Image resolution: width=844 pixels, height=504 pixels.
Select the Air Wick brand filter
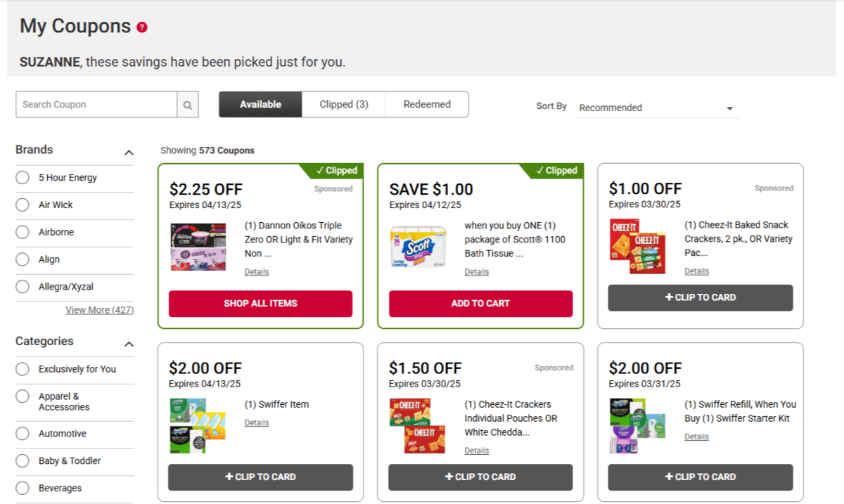tap(23, 205)
